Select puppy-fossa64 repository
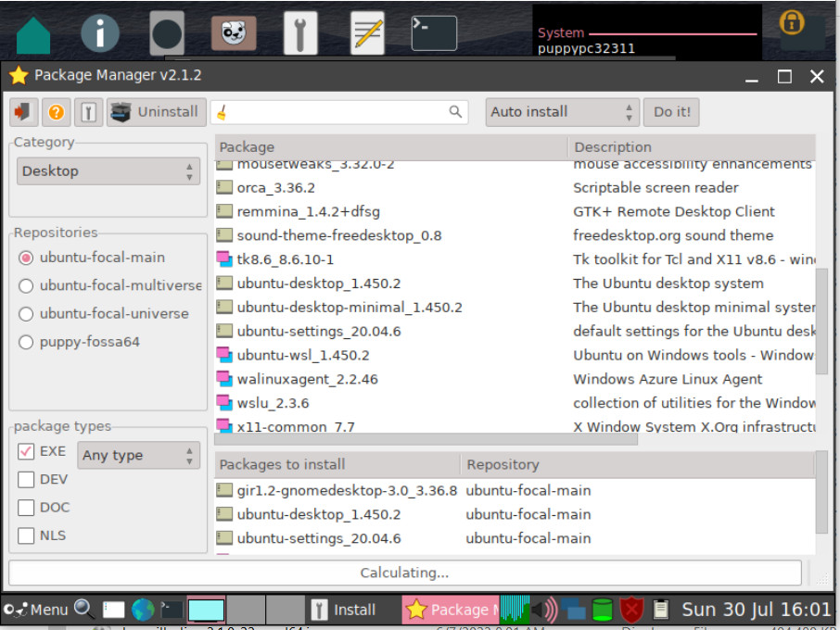 tap(80, 342)
